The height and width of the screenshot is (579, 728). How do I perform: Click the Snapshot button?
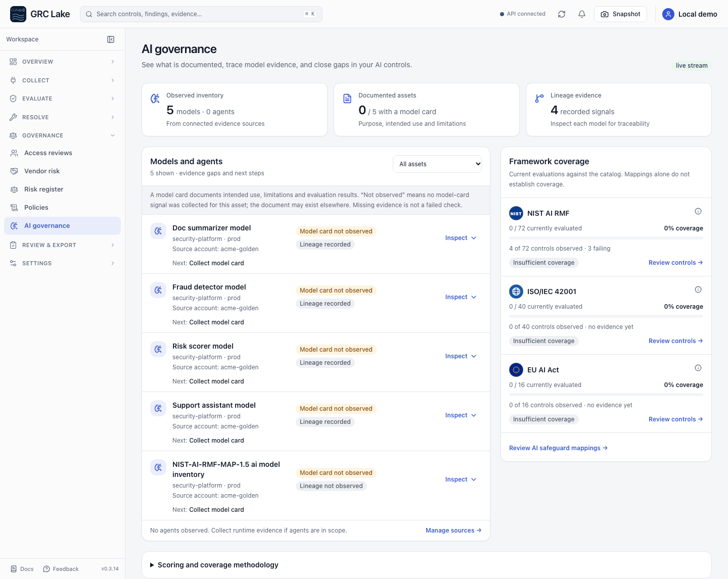coord(620,14)
